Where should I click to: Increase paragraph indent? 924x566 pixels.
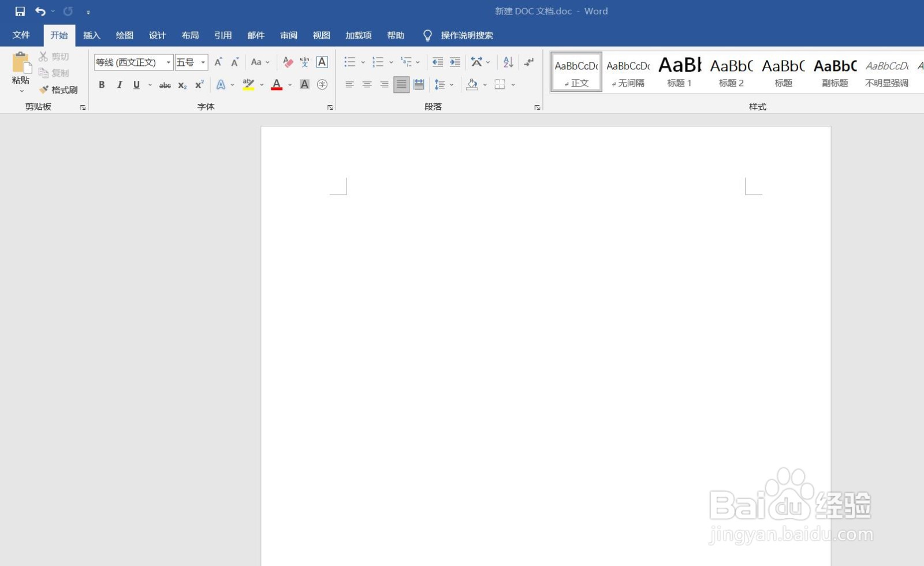[455, 62]
